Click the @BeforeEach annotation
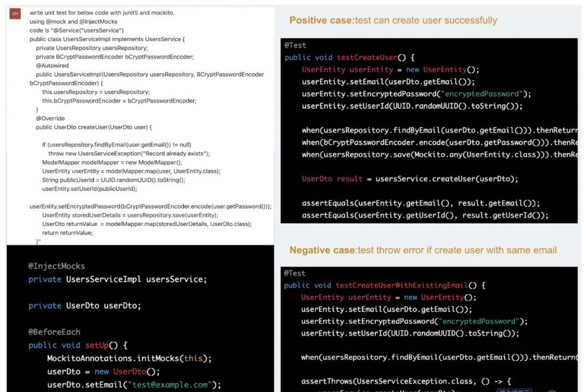 [x=55, y=332]
